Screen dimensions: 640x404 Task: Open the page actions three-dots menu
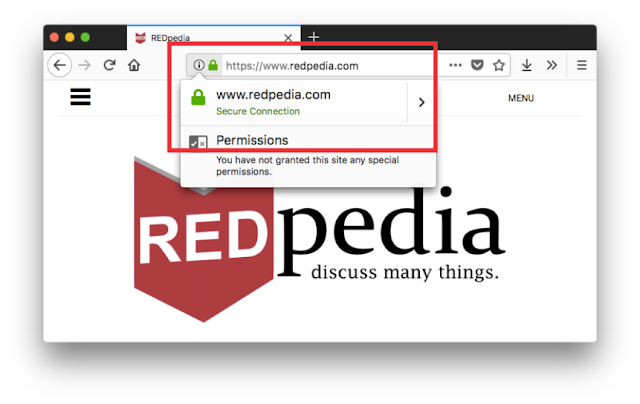pos(455,65)
